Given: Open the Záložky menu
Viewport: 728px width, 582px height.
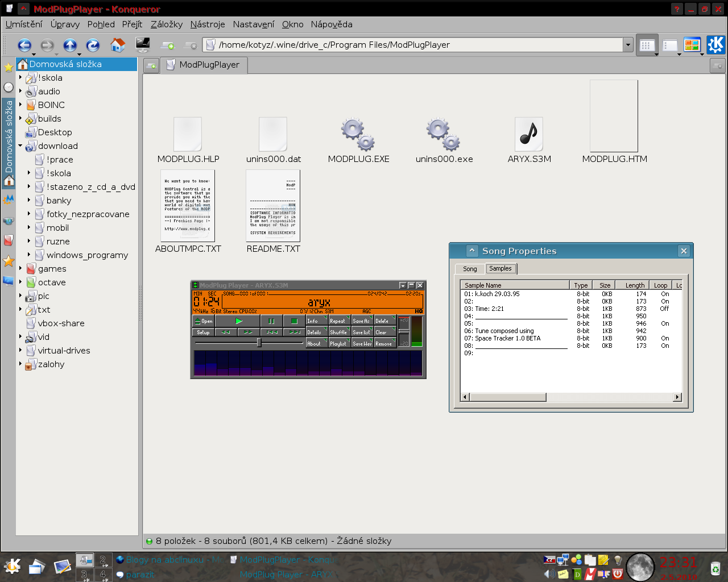Looking at the screenshot, I should coord(167,24).
